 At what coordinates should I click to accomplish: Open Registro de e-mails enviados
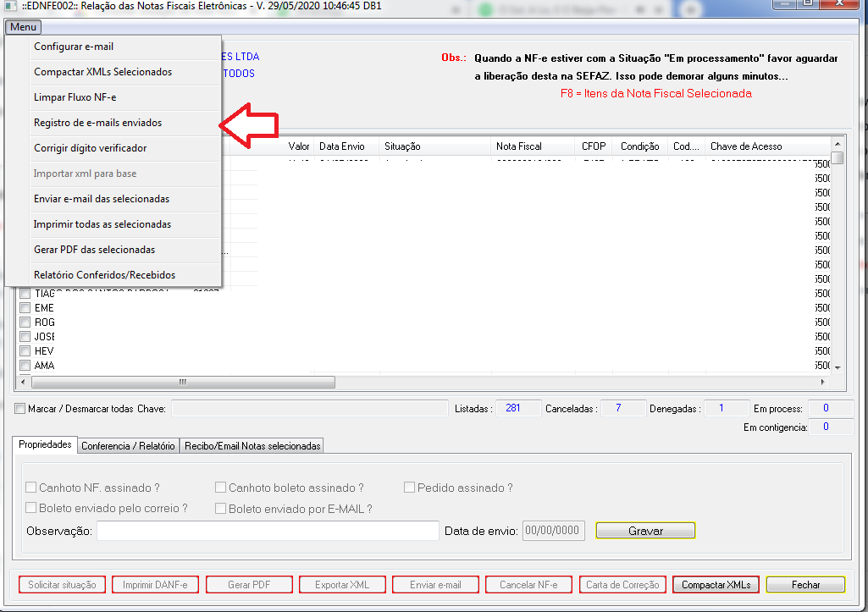pos(97,123)
